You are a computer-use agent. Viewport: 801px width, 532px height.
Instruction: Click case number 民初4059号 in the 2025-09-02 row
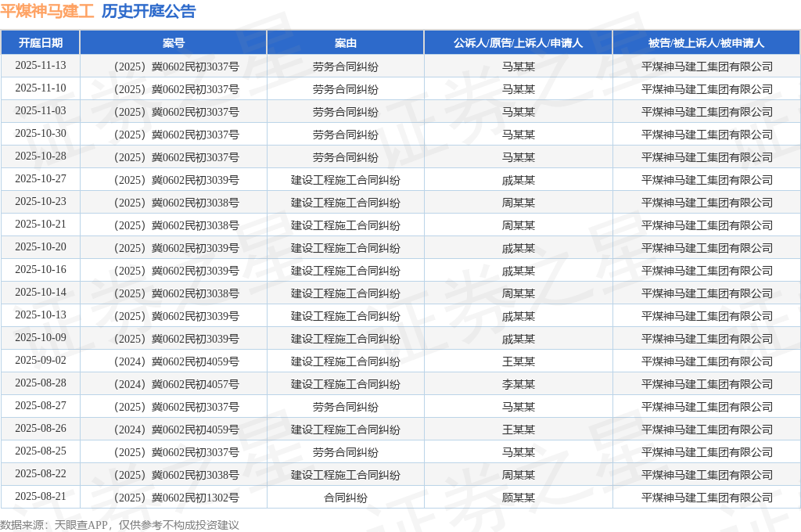click(x=174, y=361)
